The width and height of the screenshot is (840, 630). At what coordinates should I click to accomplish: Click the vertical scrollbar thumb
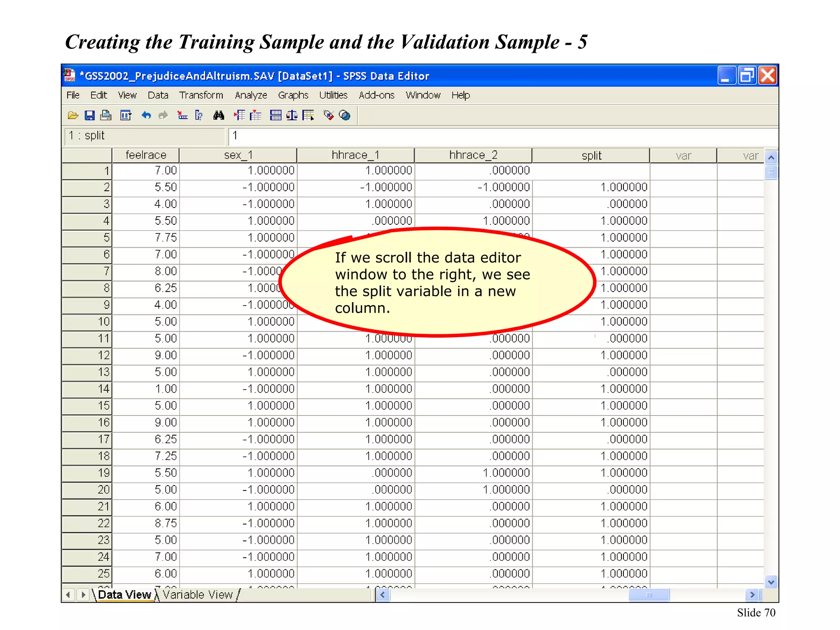click(x=771, y=172)
